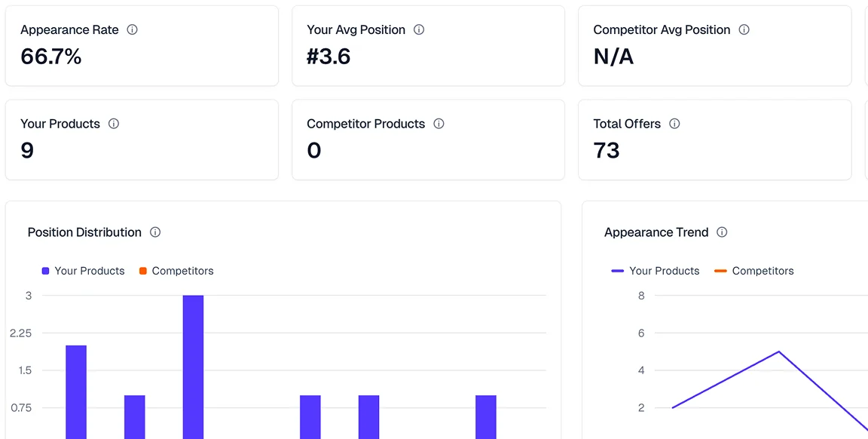
Task: Open the Your Avg Position info tooltip icon
Action: click(420, 29)
